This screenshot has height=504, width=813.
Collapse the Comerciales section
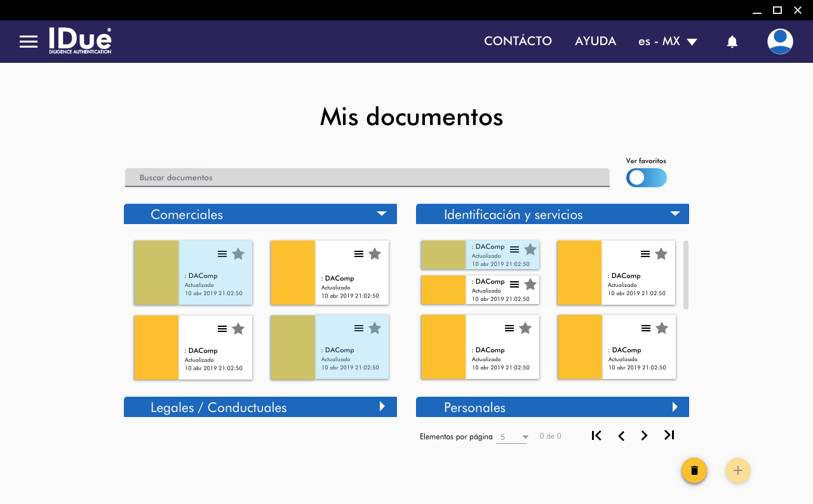(381, 214)
